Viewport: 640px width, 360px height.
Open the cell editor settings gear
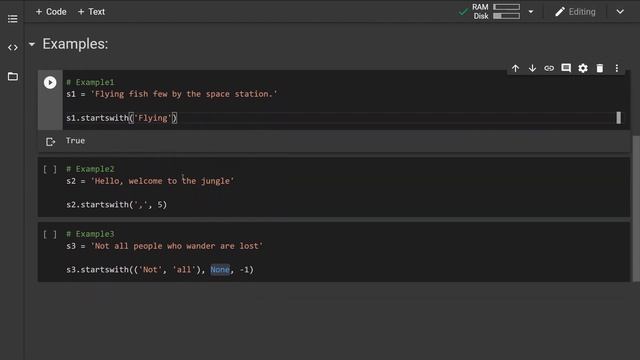coord(583,68)
